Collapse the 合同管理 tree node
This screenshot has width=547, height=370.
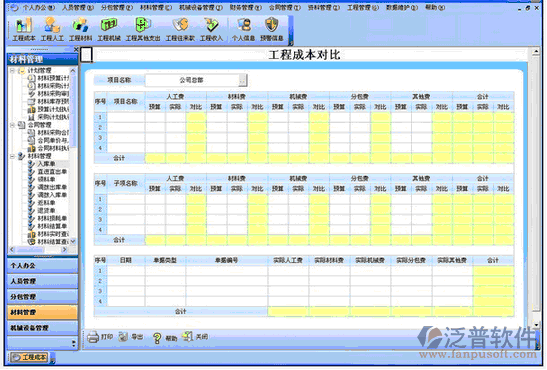pos(12,125)
